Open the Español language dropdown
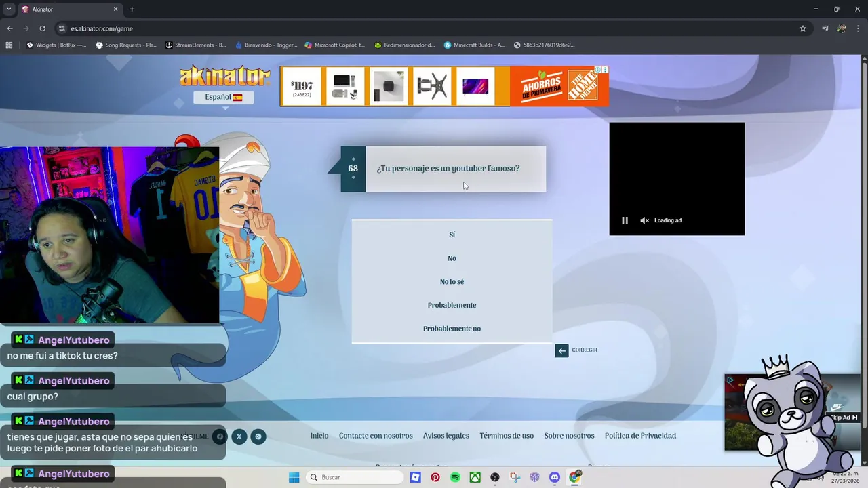The height and width of the screenshot is (488, 868). 224,97
